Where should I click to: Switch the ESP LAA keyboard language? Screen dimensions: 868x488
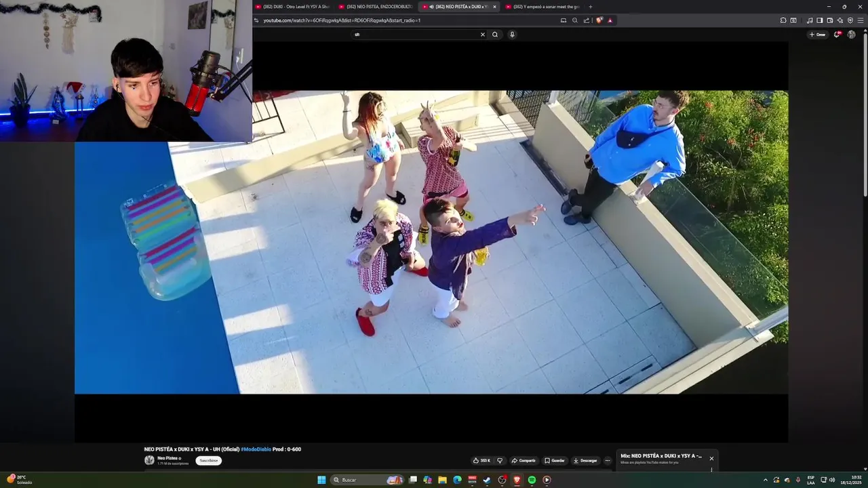(811, 480)
